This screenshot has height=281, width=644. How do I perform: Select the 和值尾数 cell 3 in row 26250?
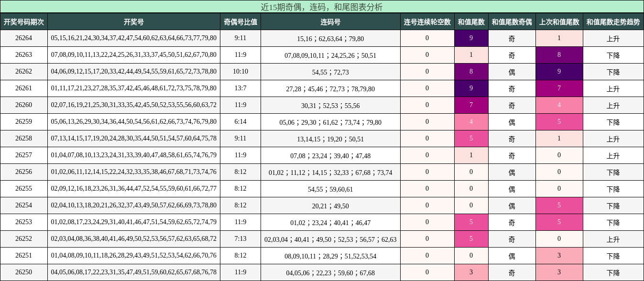pos(471,272)
